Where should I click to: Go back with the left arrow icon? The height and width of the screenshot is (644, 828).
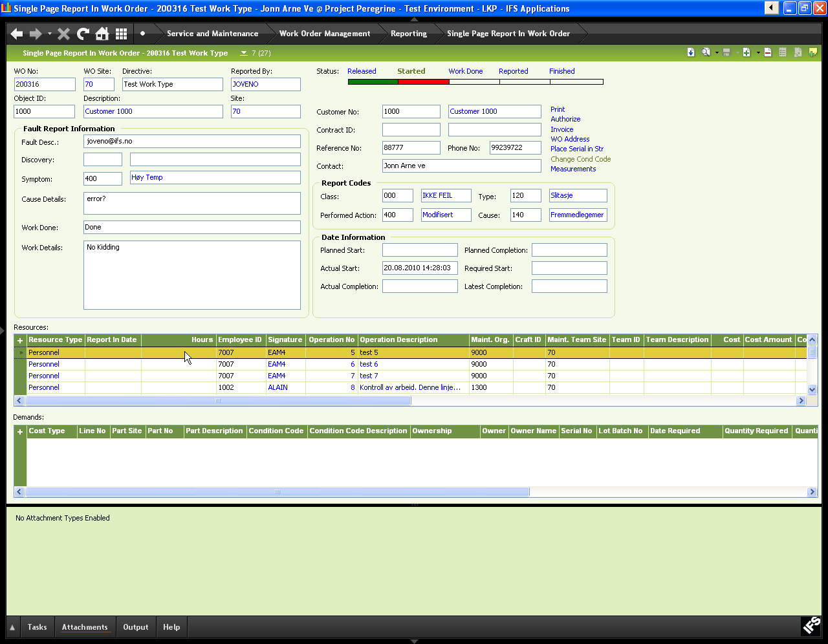pos(17,34)
